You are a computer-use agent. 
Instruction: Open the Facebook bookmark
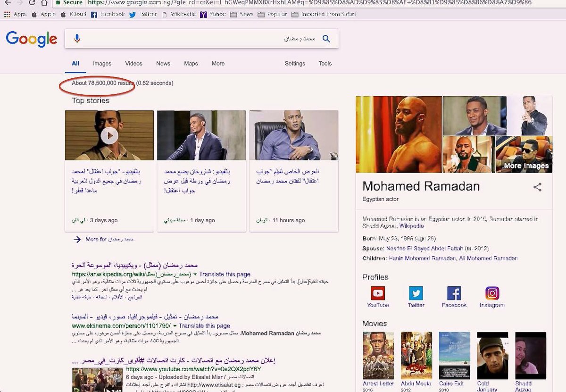tap(108, 14)
